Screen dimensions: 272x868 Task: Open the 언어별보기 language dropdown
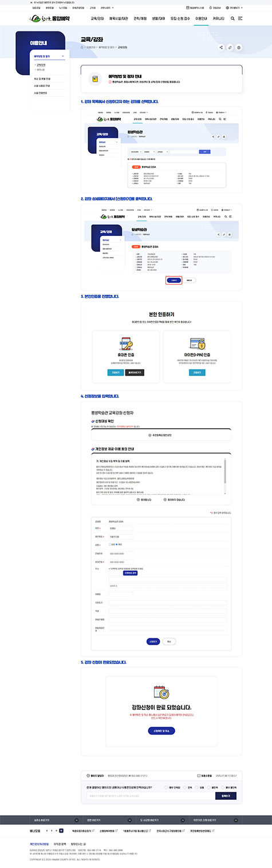pos(235,7)
